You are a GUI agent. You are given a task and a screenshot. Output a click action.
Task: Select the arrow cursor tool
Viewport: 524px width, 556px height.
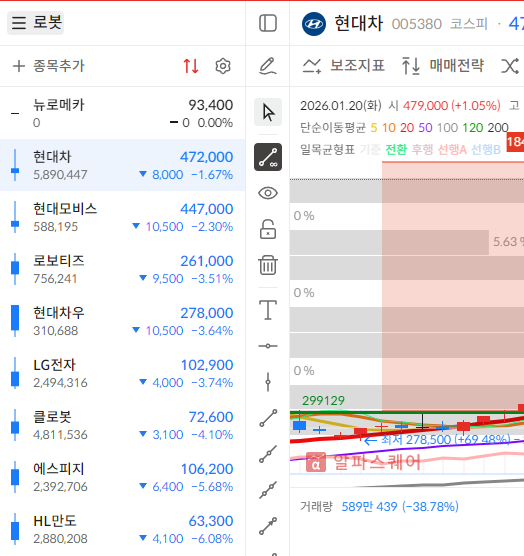(268, 112)
